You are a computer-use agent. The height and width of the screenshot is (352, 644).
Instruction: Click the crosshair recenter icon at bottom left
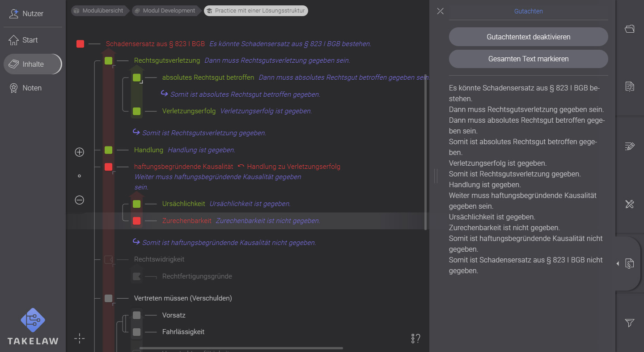[x=79, y=339]
